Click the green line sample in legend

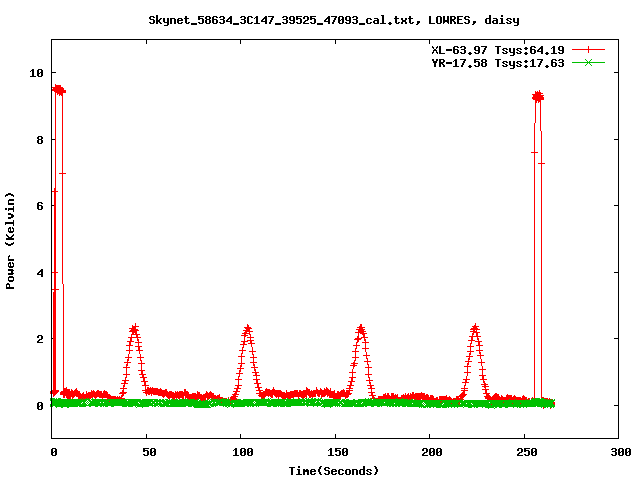(x=588, y=62)
